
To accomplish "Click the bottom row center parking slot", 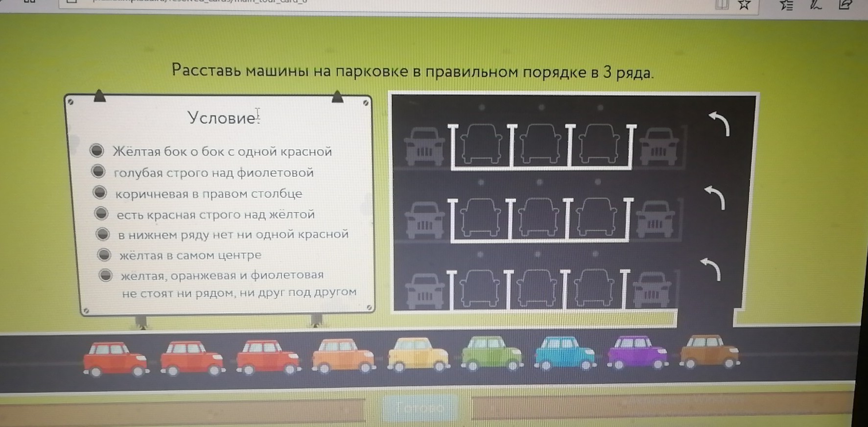I will [536, 289].
